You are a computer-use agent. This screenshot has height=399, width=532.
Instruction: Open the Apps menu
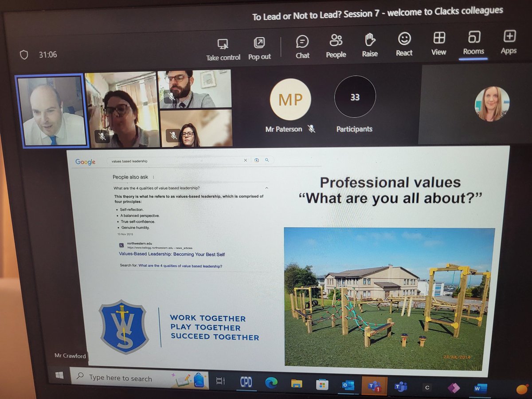(509, 42)
